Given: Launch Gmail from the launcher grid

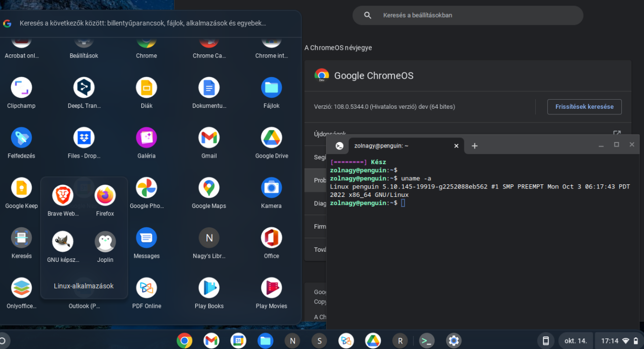Looking at the screenshot, I should click(209, 137).
